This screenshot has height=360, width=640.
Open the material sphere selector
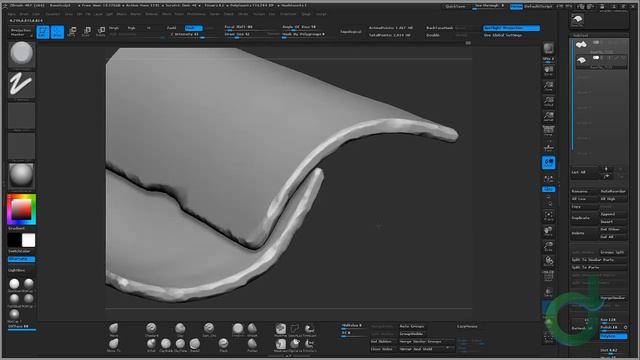[x=22, y=176]
